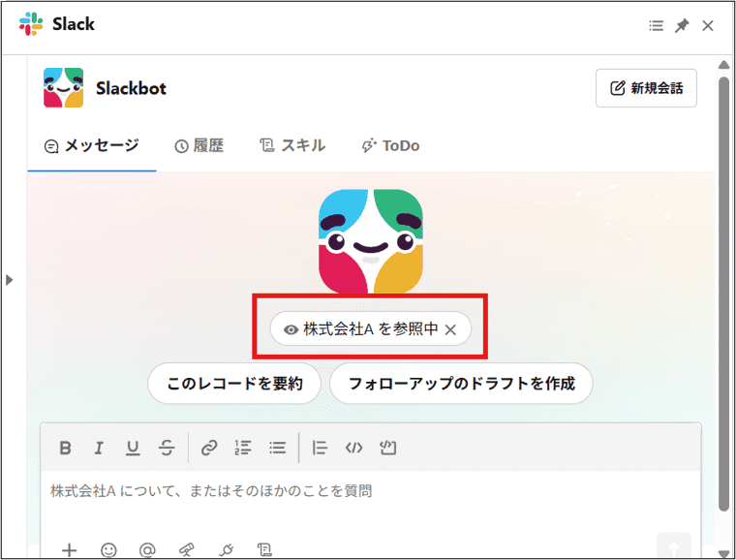This screenshot has width=736, height=560.
Task: Click the plug connector icon in composer
Action: (x=226, y=549)
